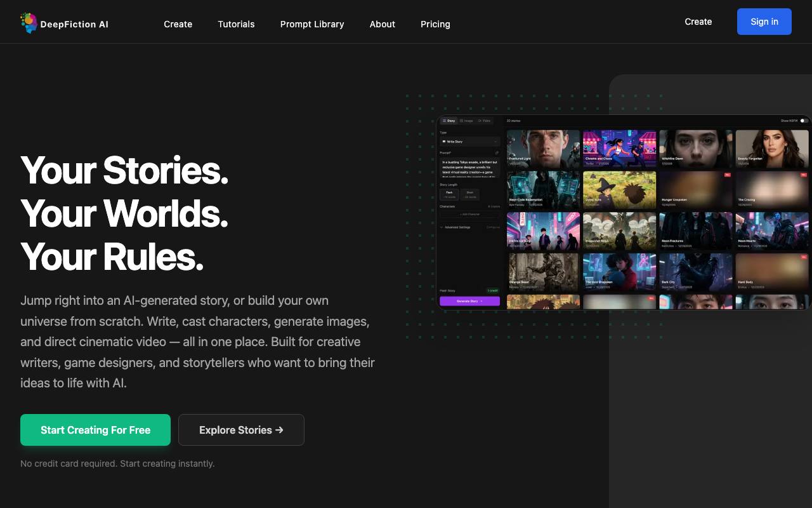812x508 pixels.
Task: Click the 'Your Stories.' headline
Action: coord(124,170)
